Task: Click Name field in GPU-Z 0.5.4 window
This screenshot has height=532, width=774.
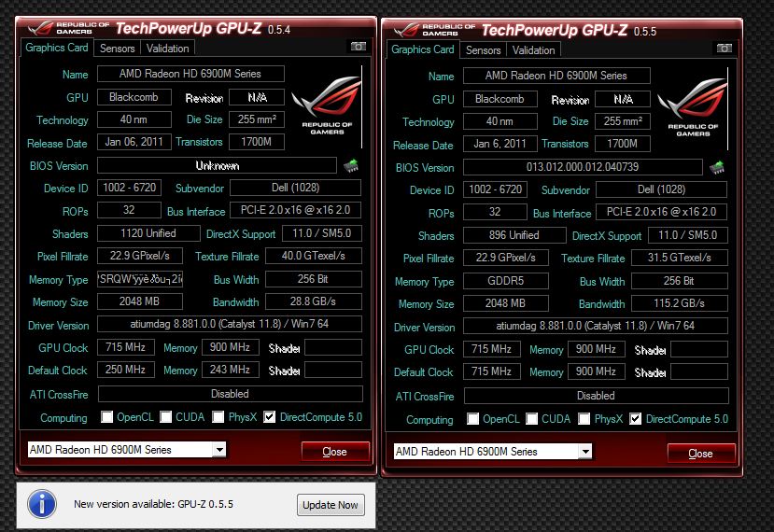Action: coord(190,74)
